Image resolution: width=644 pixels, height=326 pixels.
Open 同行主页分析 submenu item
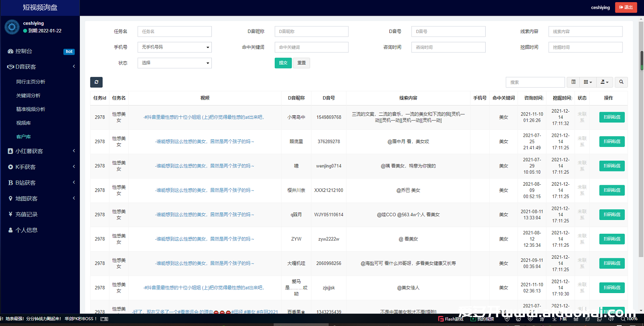click(x=31, y=82)
